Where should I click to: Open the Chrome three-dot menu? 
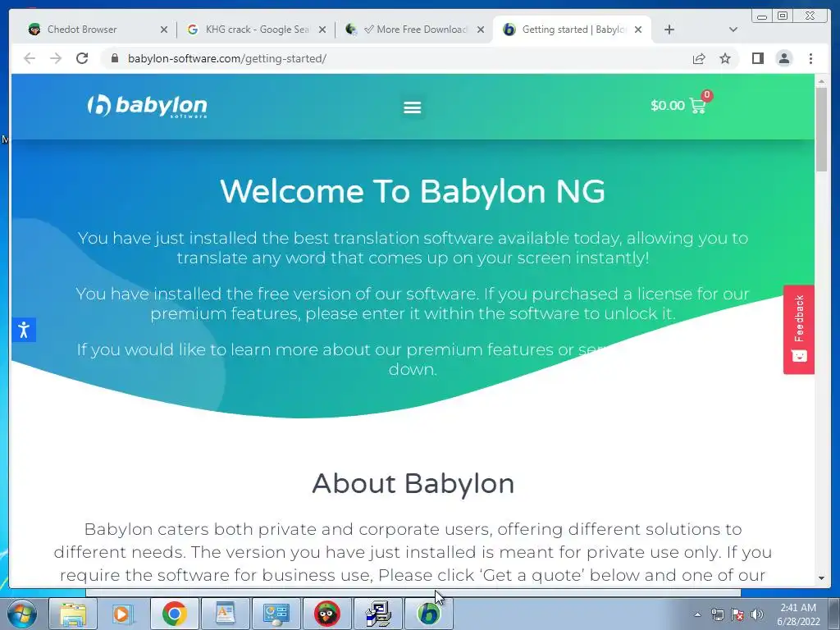810,58
